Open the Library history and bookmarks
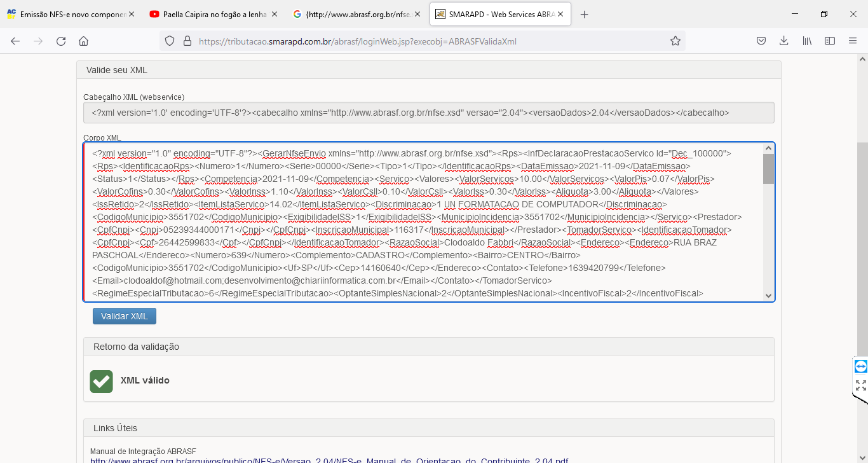The width and height of the screenshot is (868, 463). click(807, 41)
